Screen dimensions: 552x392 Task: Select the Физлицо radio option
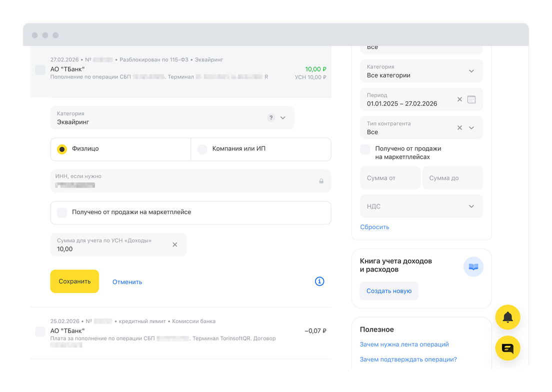click(x=62, y=149)
